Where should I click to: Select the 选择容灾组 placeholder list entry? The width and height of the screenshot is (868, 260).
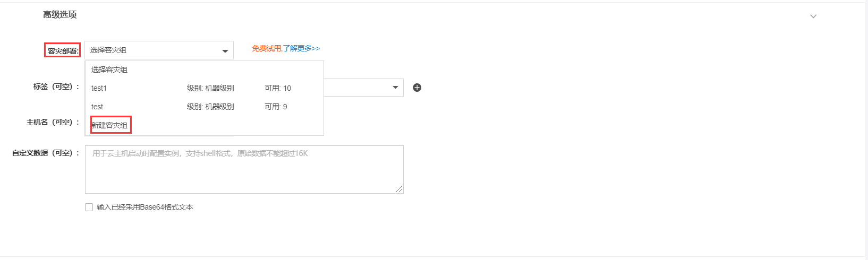(205, 70)
